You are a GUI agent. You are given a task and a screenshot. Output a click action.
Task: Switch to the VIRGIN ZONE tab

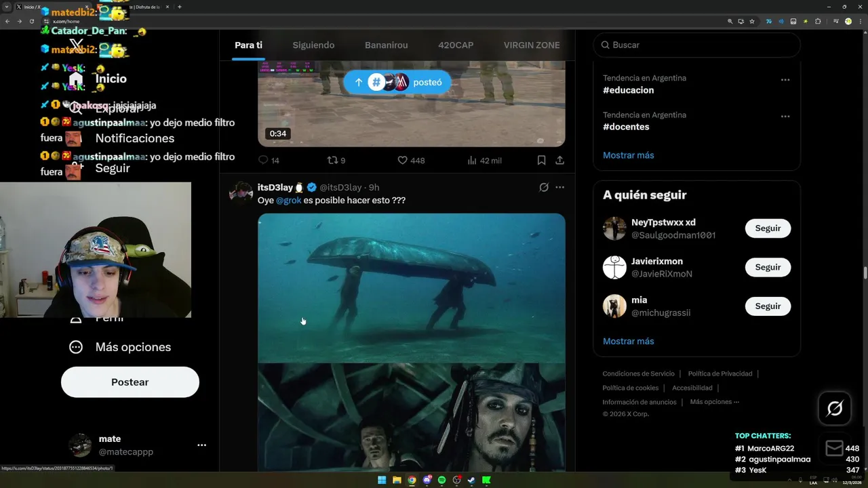pos(532,45)
